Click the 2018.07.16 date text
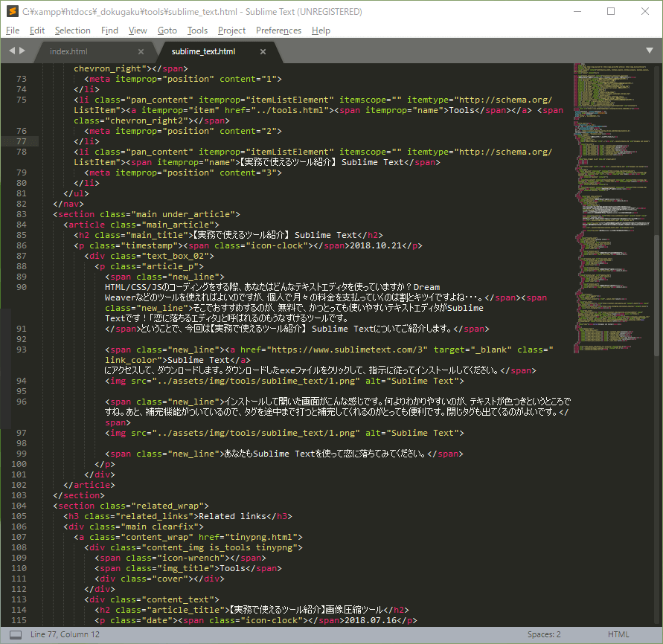The width and height of the screenshot is (663, 644). (x=371, y=620)
